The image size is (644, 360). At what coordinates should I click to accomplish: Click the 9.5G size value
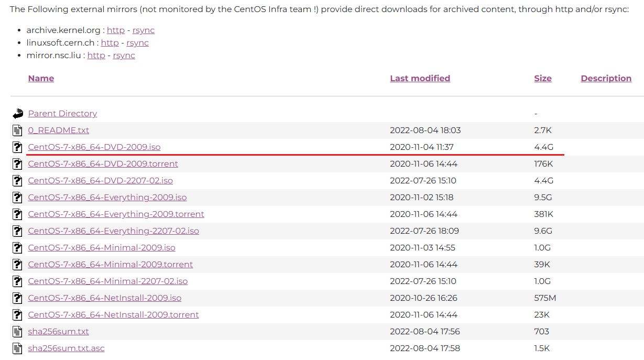pyautogui.click(x=543, y=197)
